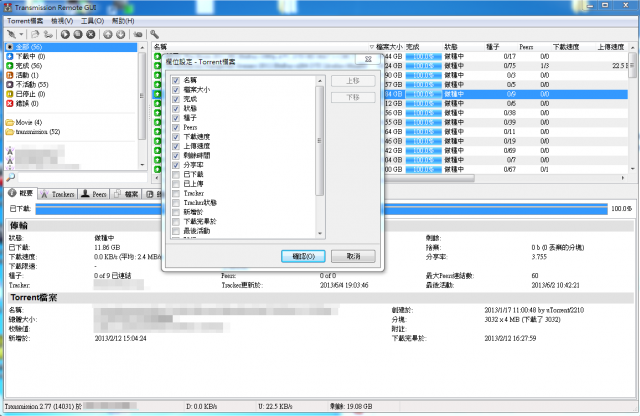Click the add torrent link toolbar icon

(x=48, y=35)
